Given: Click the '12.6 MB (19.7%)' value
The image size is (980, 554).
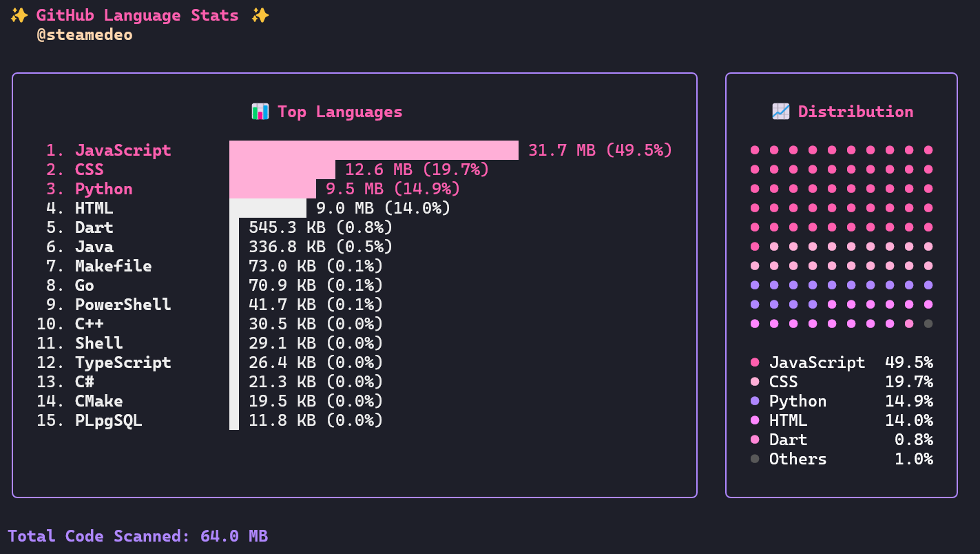Looking at the screenshot, I should pyautogui.click(x=417, y=170).
